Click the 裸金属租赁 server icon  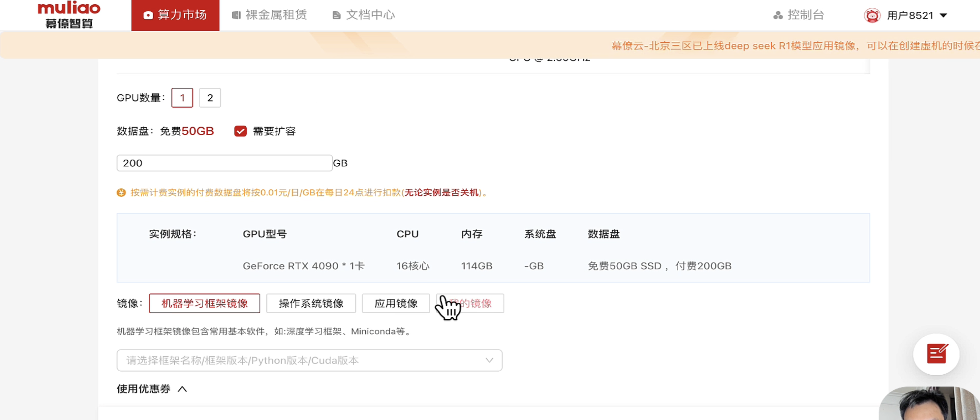236,15
